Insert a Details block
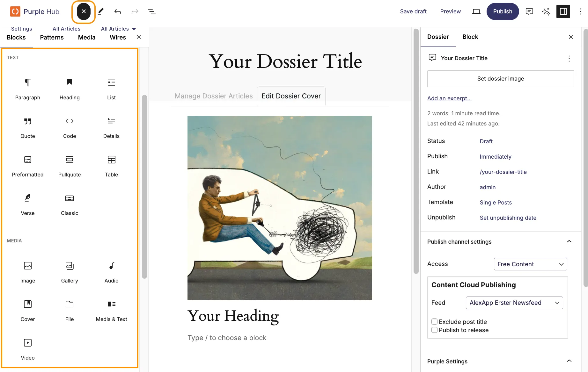Image resolution: width=588 pixels, height=372 pixels. point(111,127)
